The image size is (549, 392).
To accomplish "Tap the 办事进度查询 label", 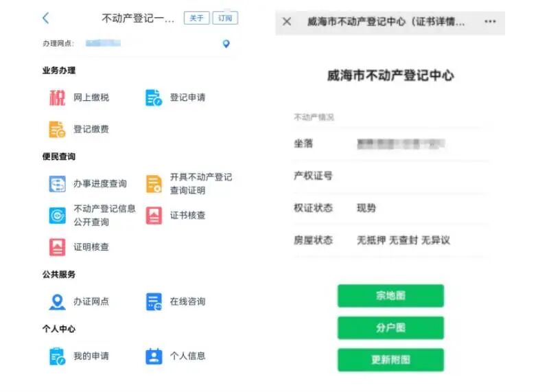I will pyautogui.click(x=100, y=183).
